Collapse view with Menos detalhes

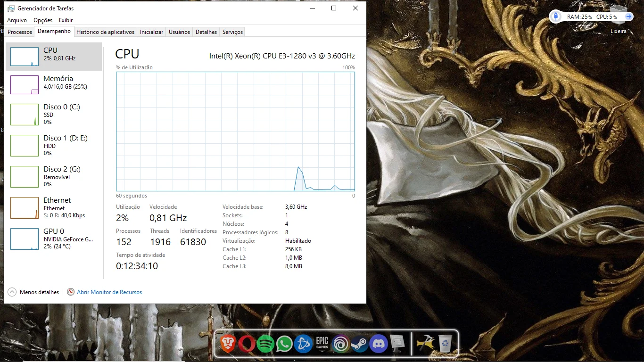[x=33, y=292]
